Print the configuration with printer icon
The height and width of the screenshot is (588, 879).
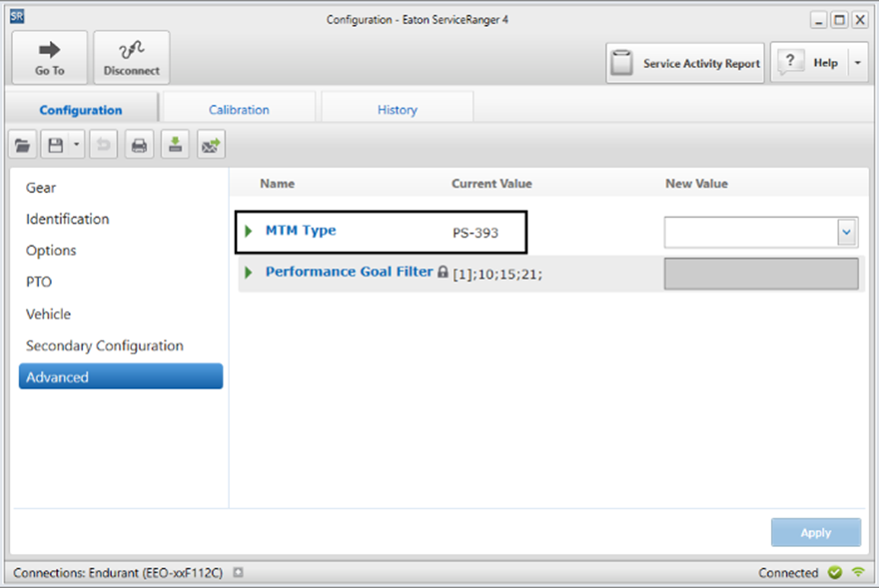point(139,146)
